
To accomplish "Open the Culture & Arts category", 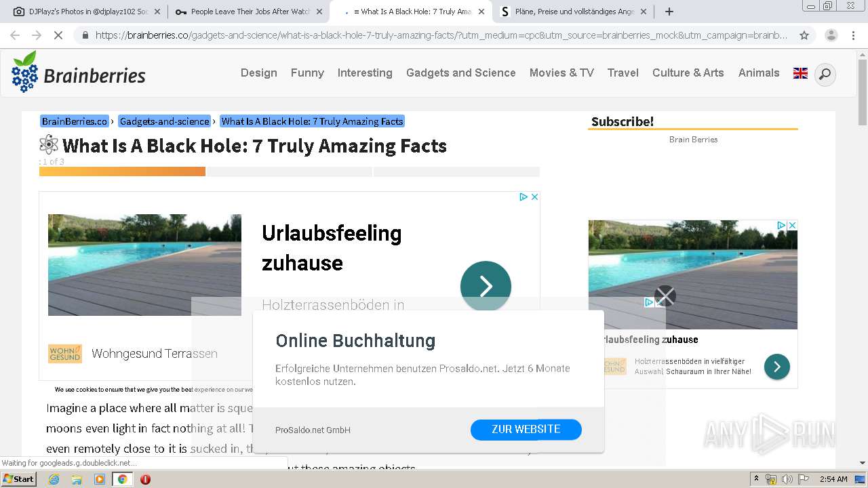I will coord(688,73).
